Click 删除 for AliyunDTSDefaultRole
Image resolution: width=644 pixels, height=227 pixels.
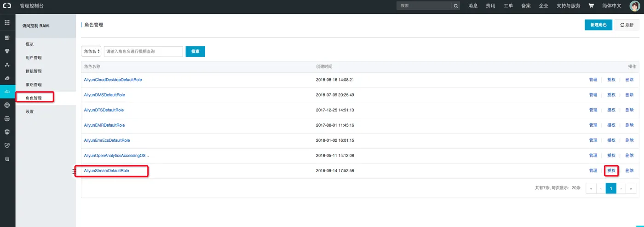629,110
